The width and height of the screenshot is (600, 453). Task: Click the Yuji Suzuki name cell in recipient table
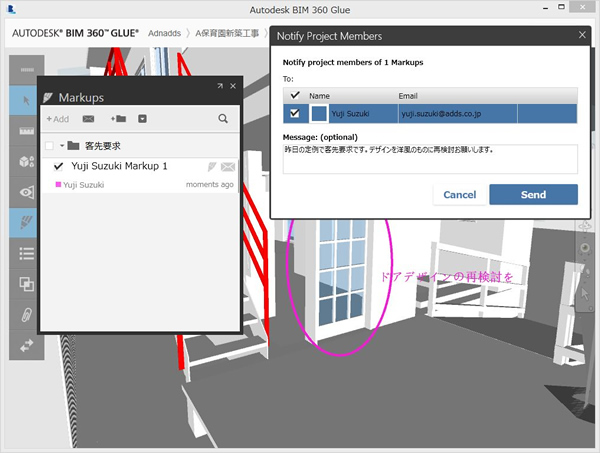tap(363, 114)
